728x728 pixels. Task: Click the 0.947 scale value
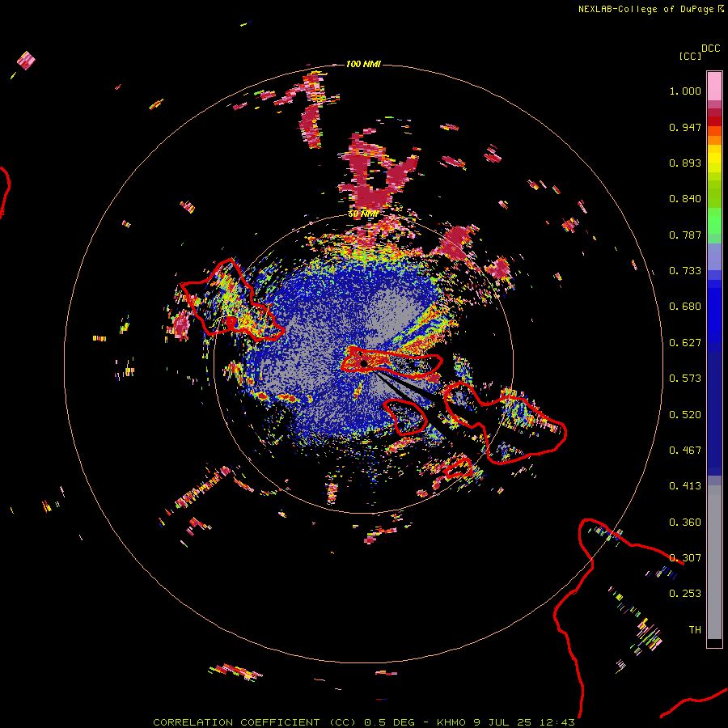pyautogui.click(x=685, y=127)
